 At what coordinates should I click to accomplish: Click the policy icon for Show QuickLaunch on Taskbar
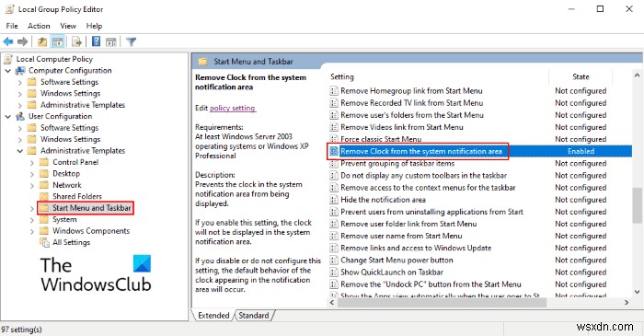tap(334, 272)
